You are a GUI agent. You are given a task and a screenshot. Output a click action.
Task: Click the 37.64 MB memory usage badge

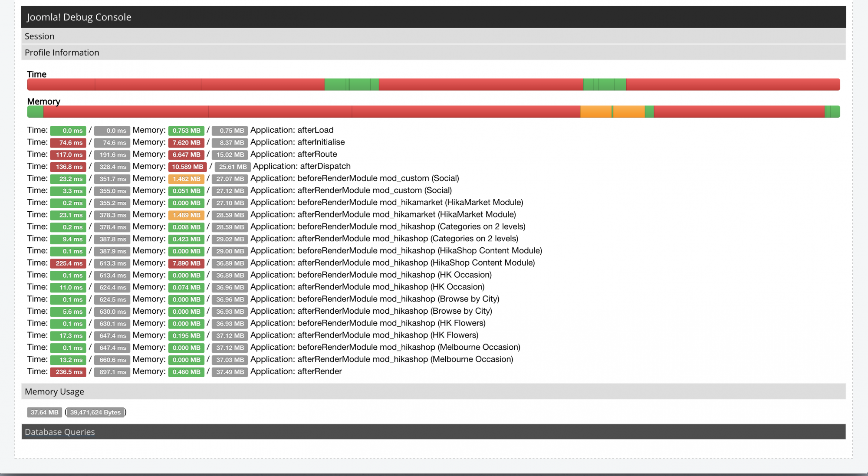click(44, 412)
